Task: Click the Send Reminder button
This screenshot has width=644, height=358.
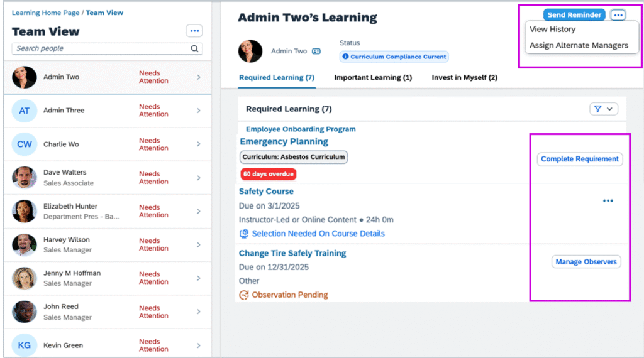Action: [x=574, y=15]
